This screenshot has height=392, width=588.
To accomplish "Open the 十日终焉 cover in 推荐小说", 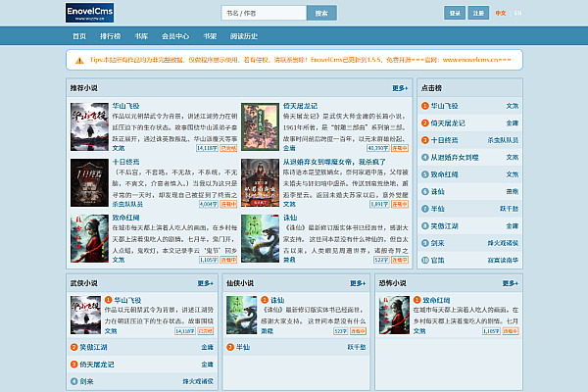I will [89, 182].
